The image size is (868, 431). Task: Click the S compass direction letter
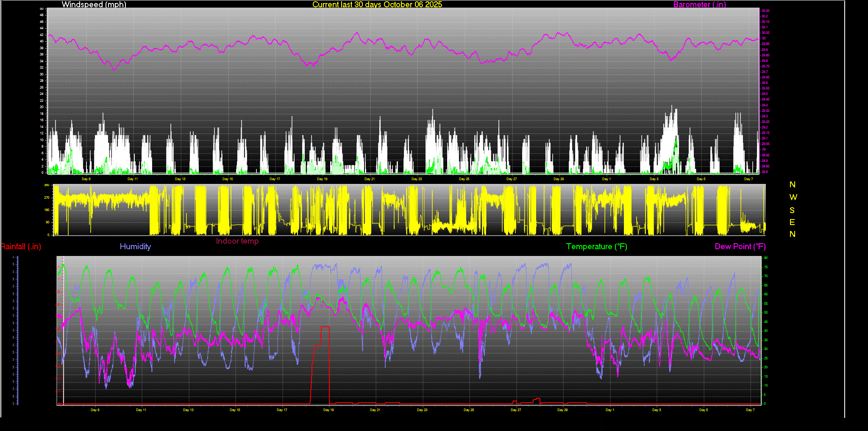click(792, 210)
